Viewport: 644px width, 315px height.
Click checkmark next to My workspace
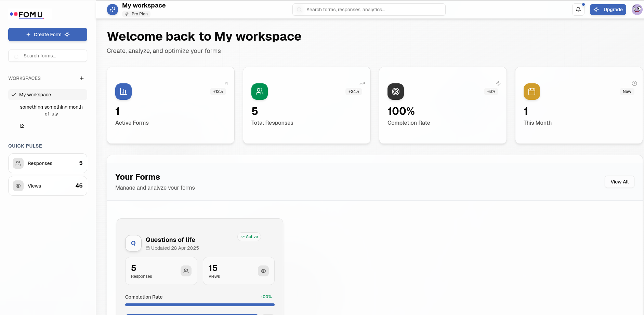[14, 95]
